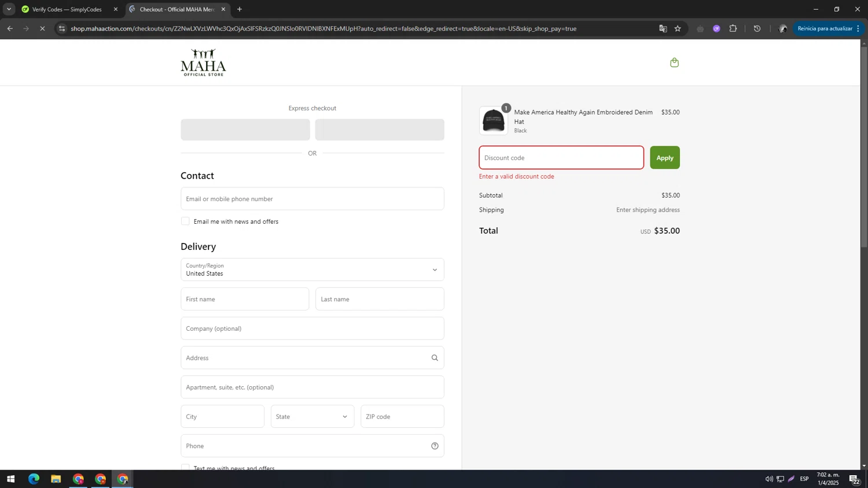
Task: Open the new tab plus button
Action: click(x=240, y=9)
